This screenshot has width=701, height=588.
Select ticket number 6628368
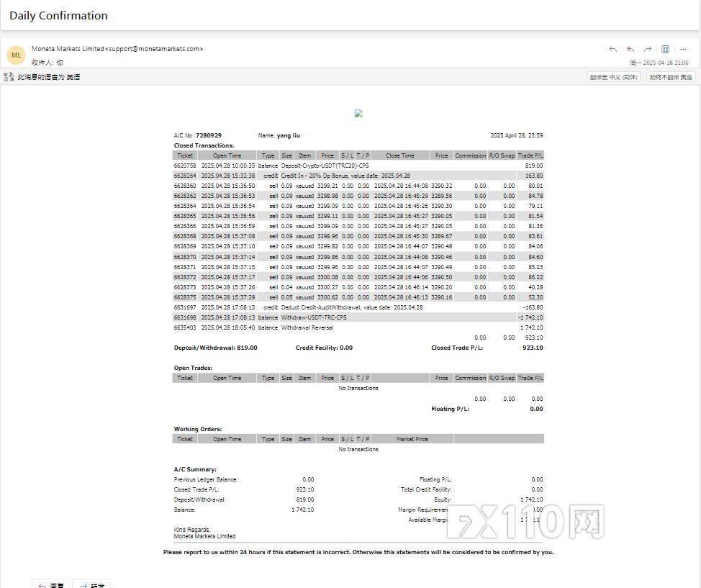(x=185, y=236)
